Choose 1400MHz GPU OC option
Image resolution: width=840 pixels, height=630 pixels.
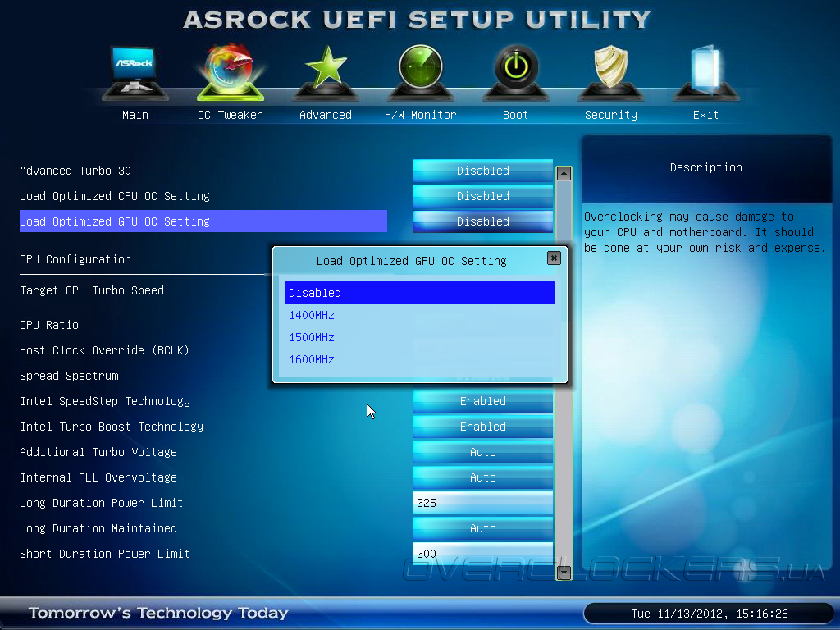coord(312,315)
